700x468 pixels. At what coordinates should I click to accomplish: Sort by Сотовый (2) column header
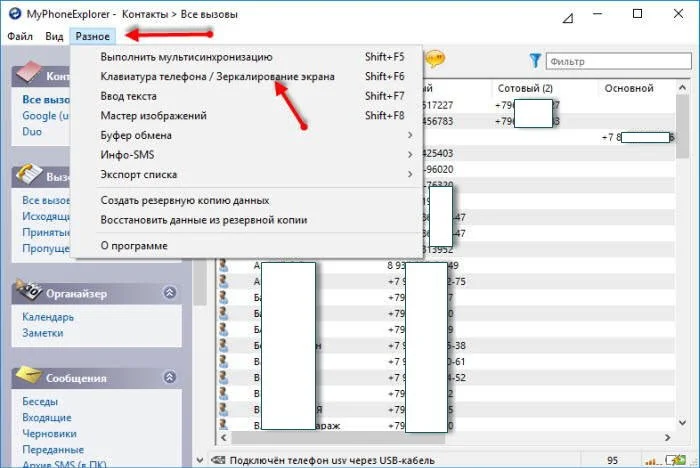pyautogui.click(x=525, y=88)
